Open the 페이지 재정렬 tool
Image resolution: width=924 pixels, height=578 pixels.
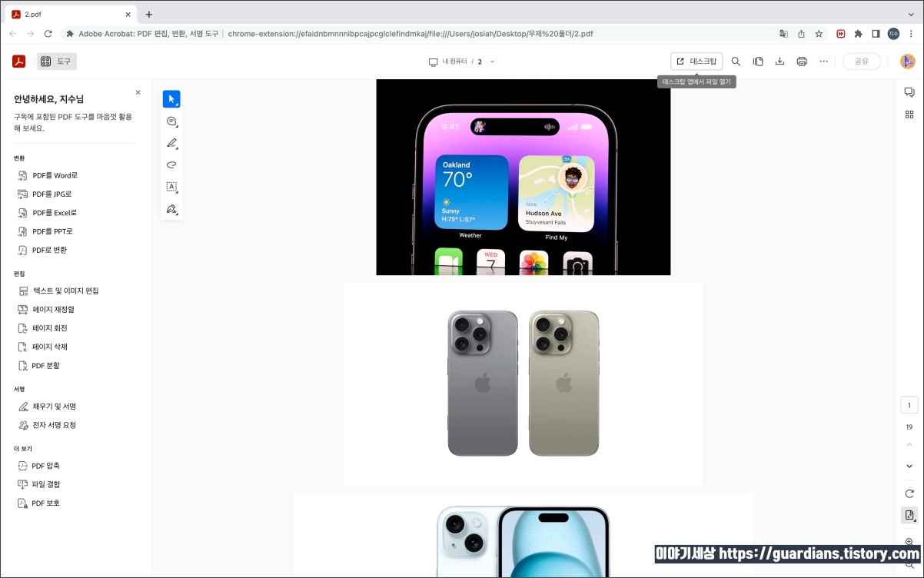(x=46, y=310)
